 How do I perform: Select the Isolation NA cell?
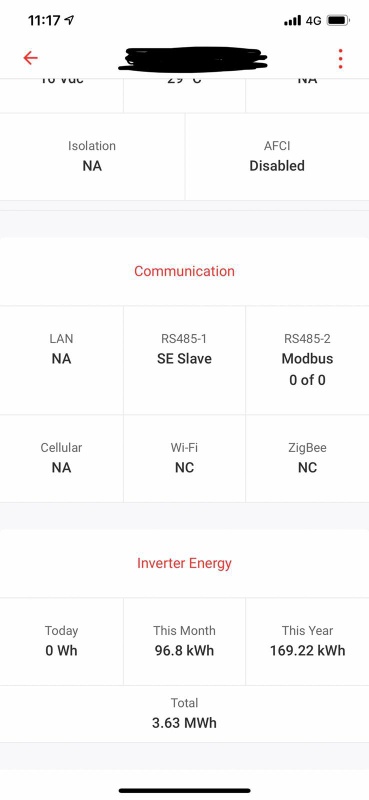click(x=92, y=157)
